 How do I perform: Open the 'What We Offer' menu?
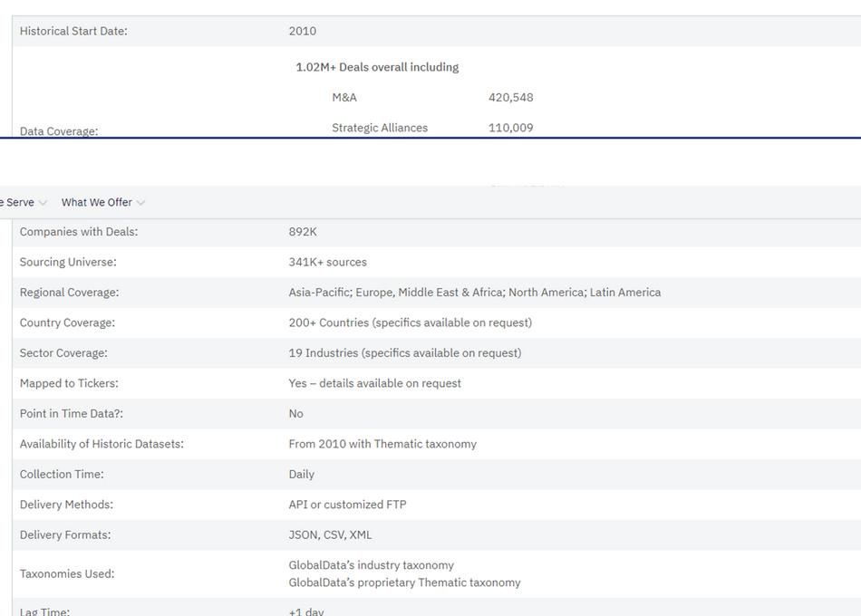tap(96, 203)
